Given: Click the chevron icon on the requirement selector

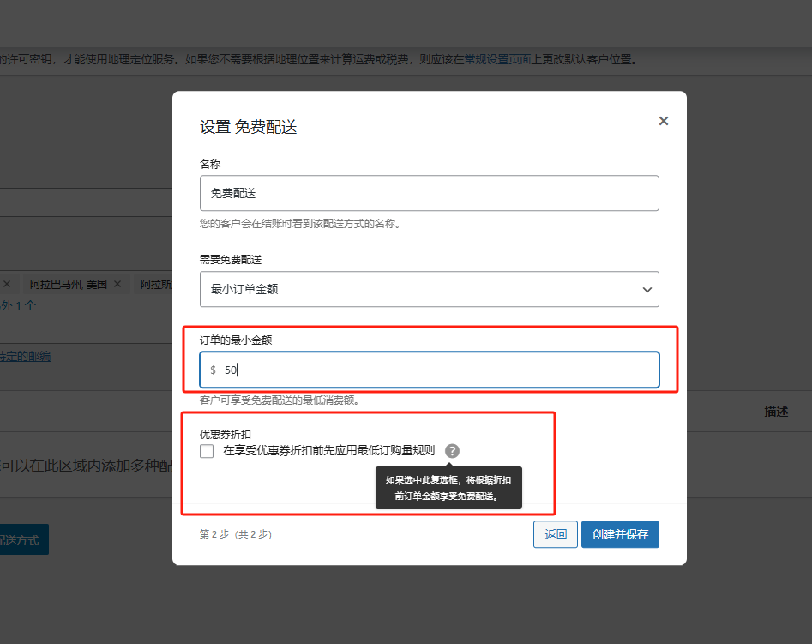Looking at the screenshot, I should coord(647,289).
